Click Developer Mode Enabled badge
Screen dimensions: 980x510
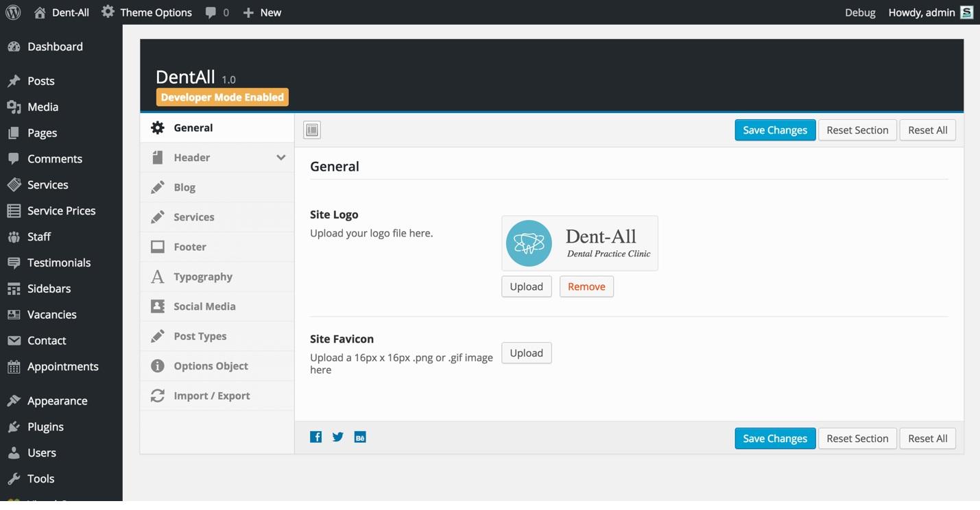222,97
